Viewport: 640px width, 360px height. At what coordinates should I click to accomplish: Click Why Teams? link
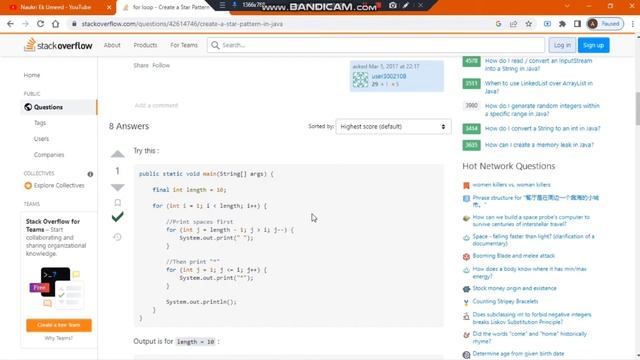[x=59, y=338]
